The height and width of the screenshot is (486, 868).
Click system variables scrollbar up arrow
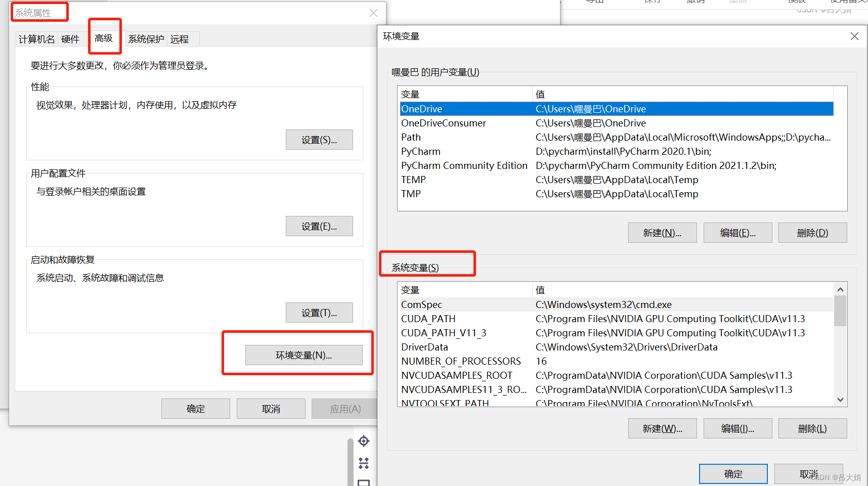[x=840, y=289]
